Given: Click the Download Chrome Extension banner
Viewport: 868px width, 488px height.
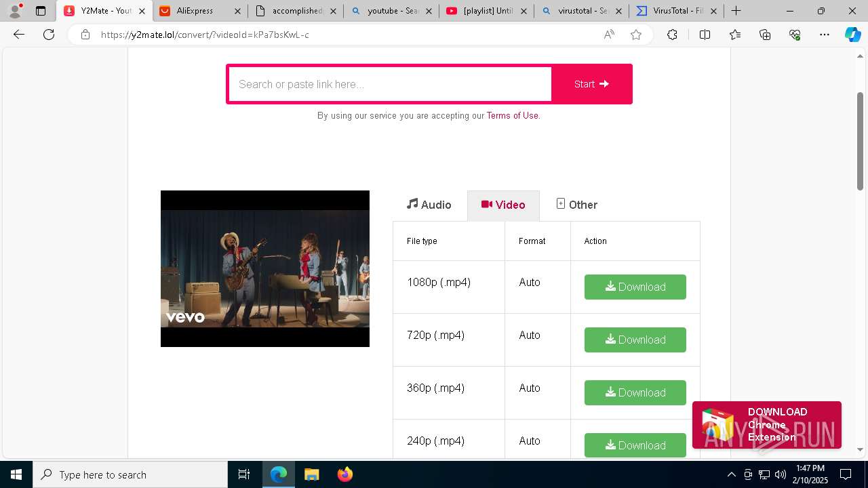Looking at the screenshot, I should point(767,425).
